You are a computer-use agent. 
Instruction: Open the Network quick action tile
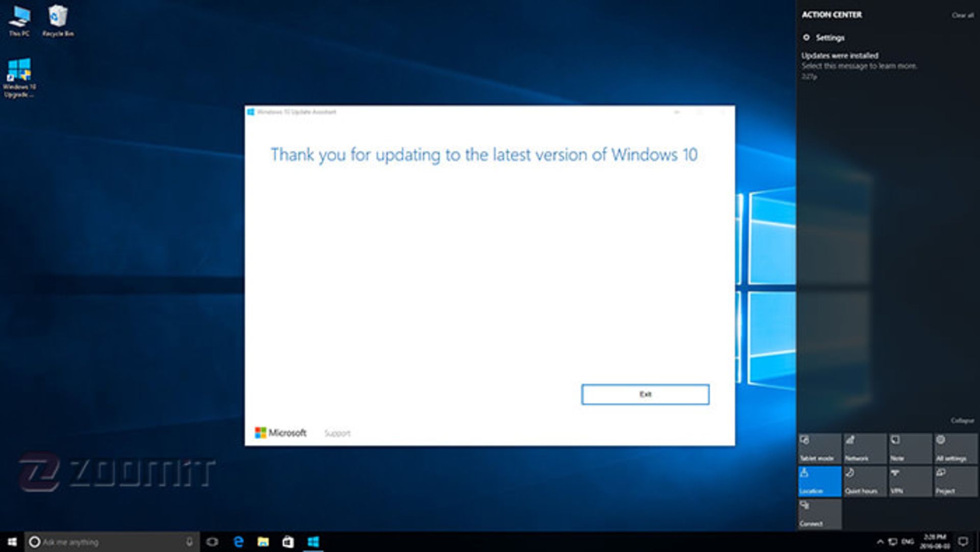tap(865, 449)
